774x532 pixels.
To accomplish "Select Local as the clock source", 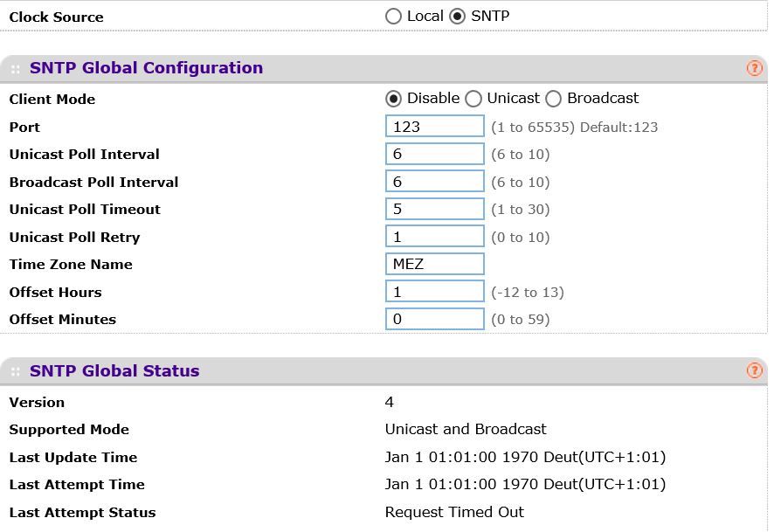I will point(394,17).
